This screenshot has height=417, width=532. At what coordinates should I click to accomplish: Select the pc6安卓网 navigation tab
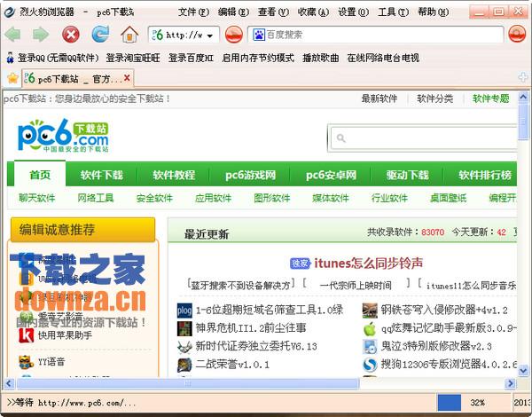pos(331,175)
